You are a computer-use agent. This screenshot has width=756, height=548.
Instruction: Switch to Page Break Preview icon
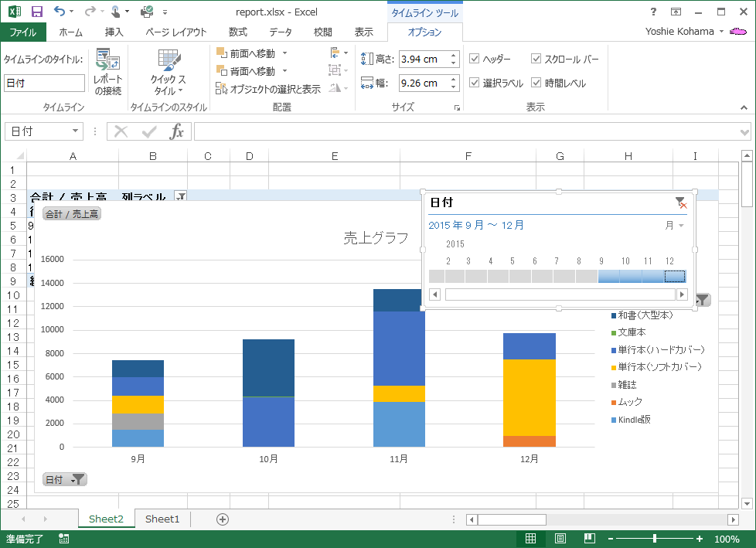click(x=589, y=539)
